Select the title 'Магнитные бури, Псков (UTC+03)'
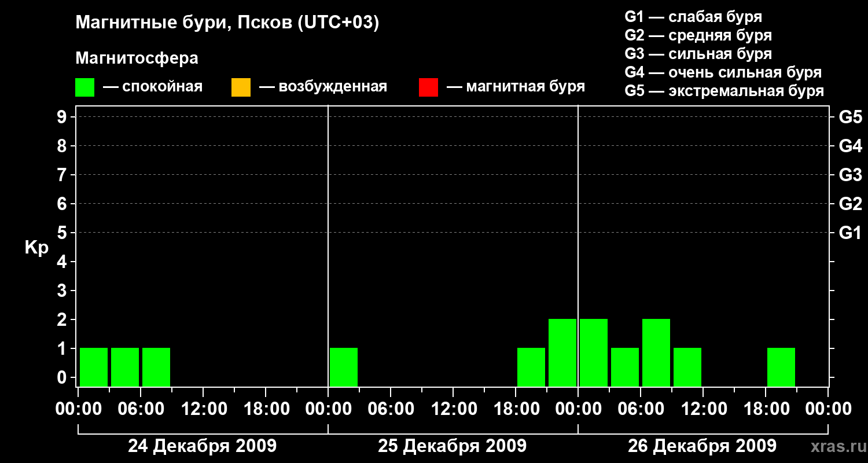The width and height of the screenshot is (868, 463). (x=227, y=23)
